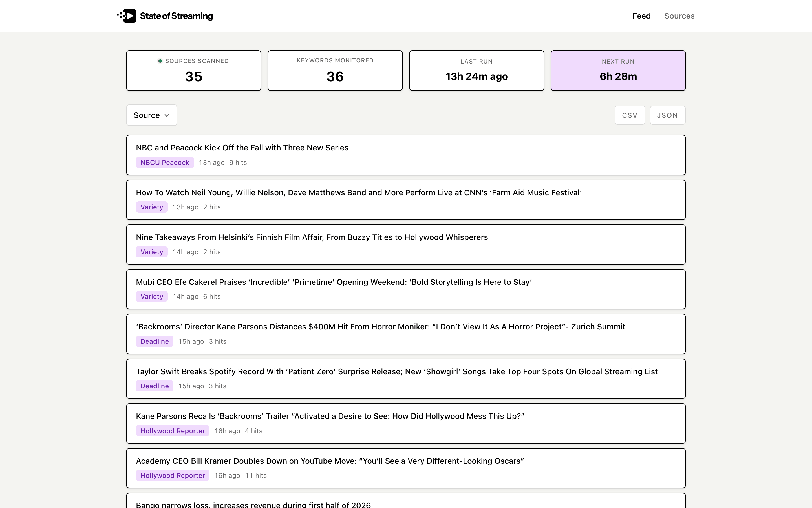Open Academy CEO Bill Kramer YouTube article
Image resolution: width=812 pixels, height=508 pixels.
tap(330, 461)
